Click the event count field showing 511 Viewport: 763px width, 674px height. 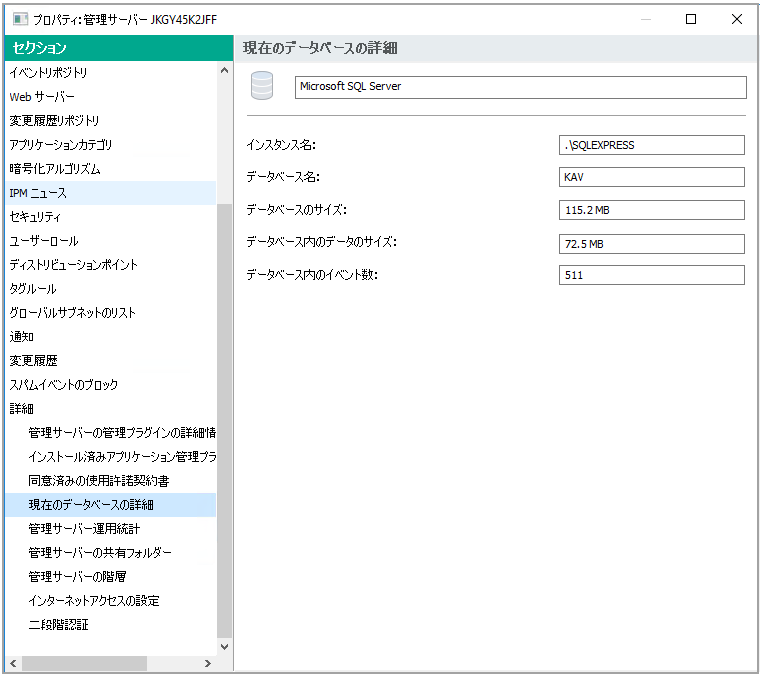(x=651, y=275)
